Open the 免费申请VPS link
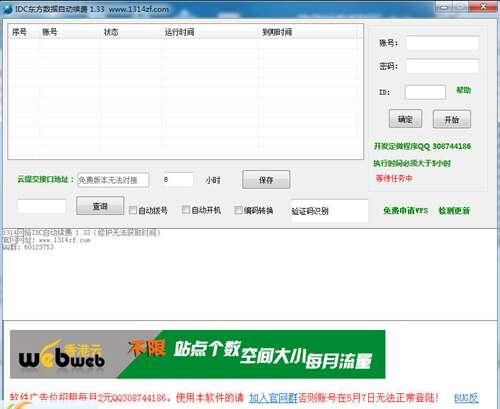Screen dimensions: 500x409 406,211
